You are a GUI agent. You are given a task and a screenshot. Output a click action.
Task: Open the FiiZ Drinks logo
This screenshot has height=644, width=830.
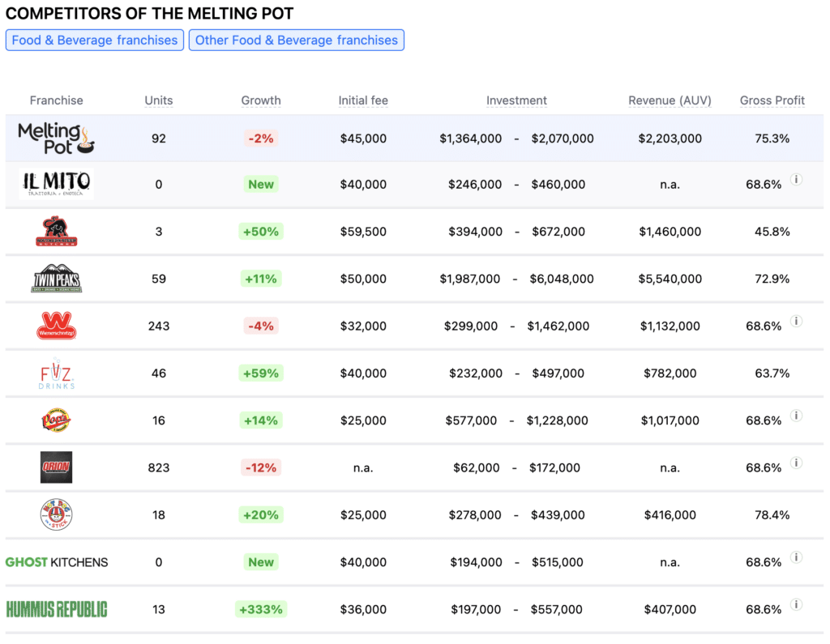click(56, 373)
